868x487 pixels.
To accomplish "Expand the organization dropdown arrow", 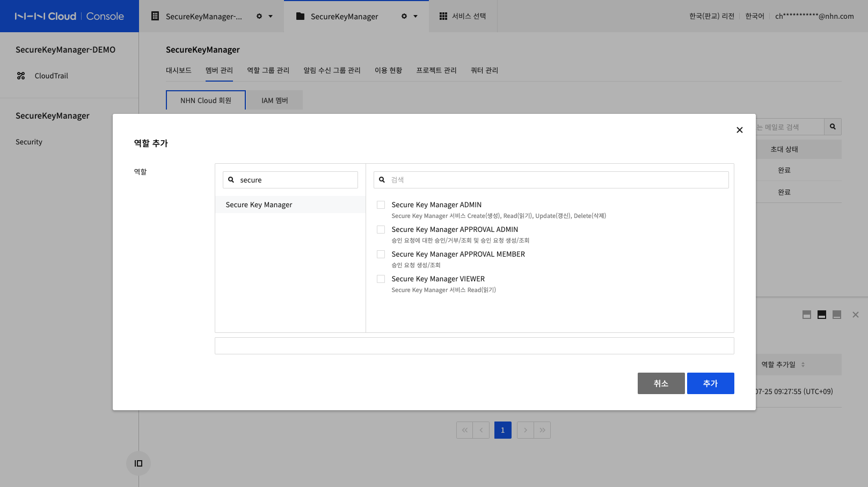I will (x=271, y=16).
